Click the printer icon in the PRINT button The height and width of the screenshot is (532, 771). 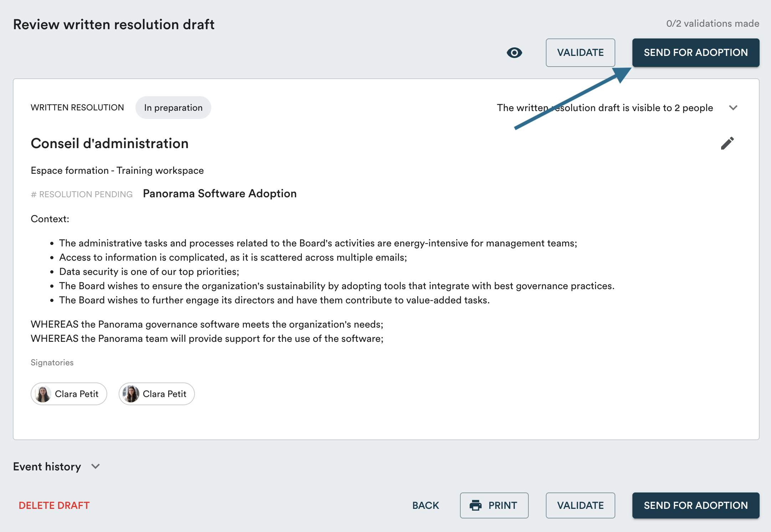click(476, 505)
